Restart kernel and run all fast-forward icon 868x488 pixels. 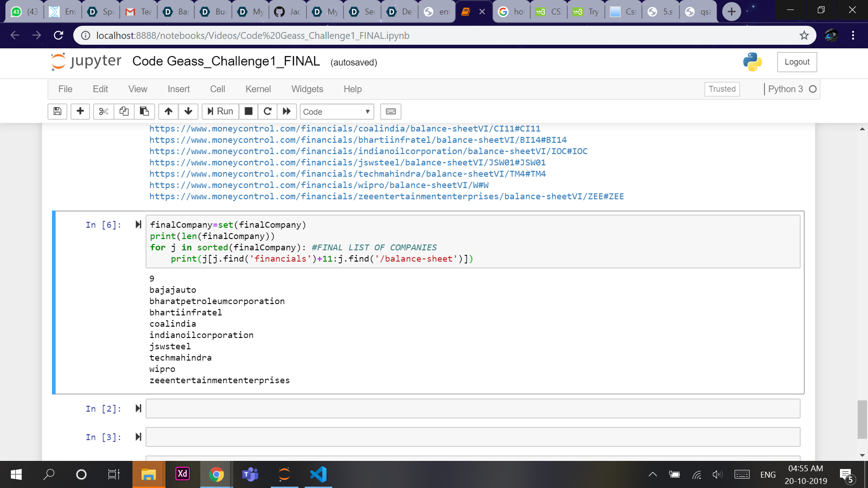287,111
